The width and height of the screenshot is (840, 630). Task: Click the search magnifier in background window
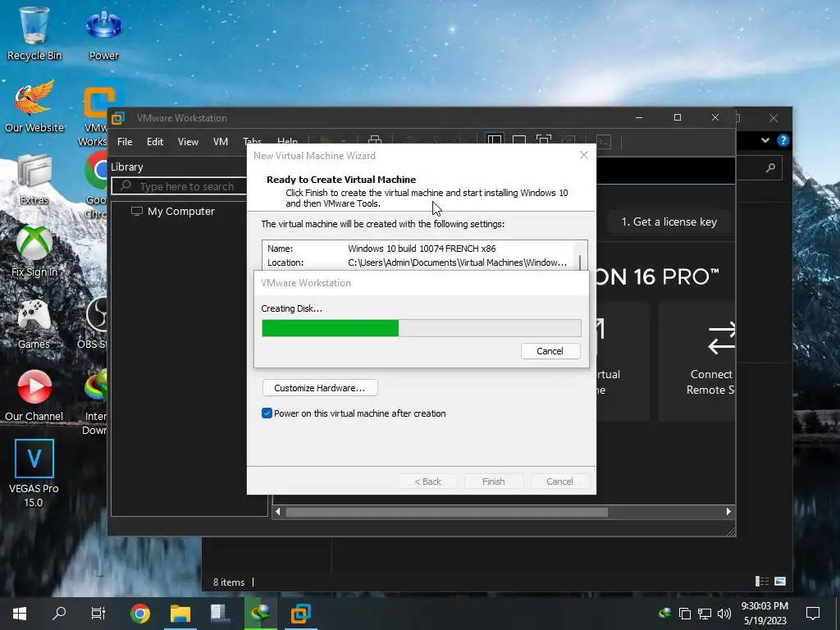click(x=770, y=168)
